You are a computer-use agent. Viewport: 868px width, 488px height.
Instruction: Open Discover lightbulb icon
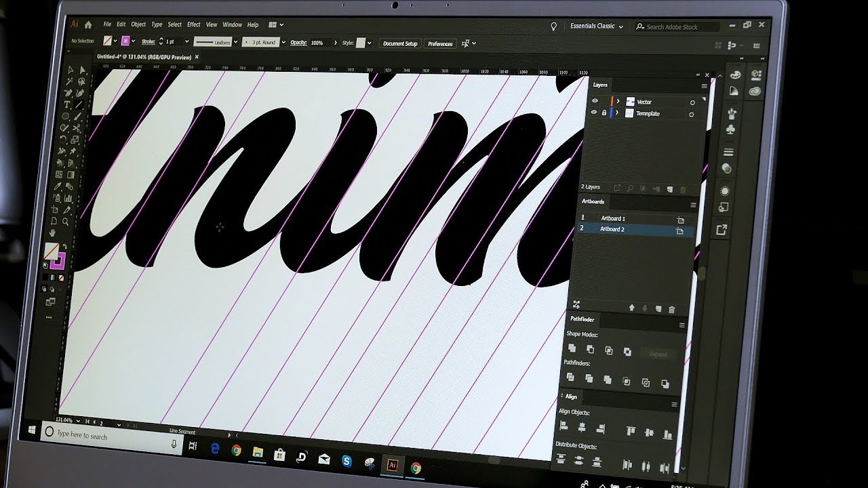pos(553,26)
